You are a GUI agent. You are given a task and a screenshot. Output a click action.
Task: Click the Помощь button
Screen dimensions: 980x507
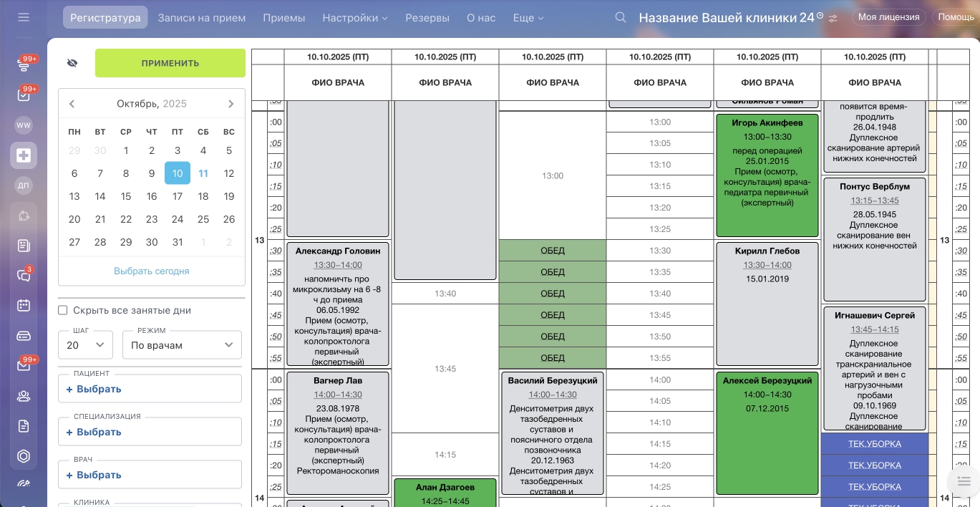click(956, 17)
